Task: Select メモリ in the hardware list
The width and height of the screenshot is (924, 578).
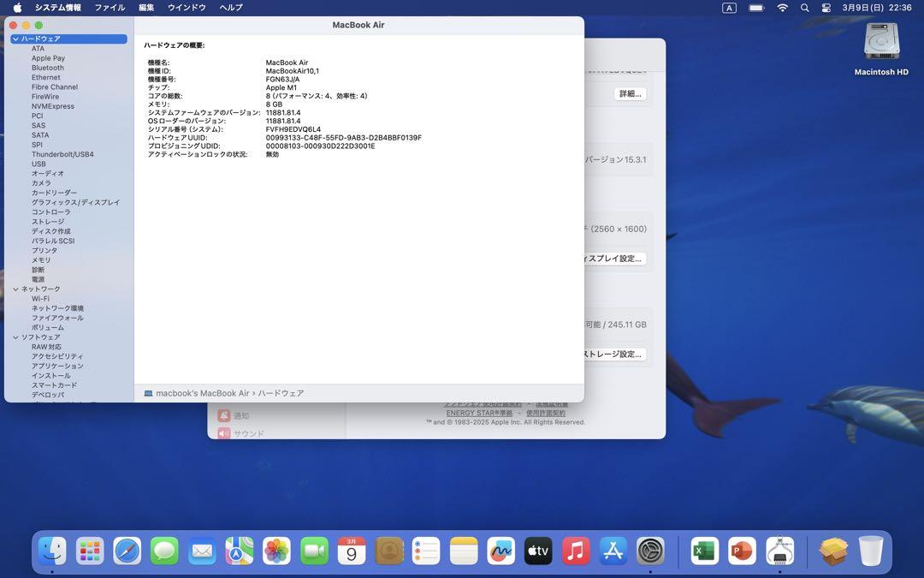Action: [41, 260]
